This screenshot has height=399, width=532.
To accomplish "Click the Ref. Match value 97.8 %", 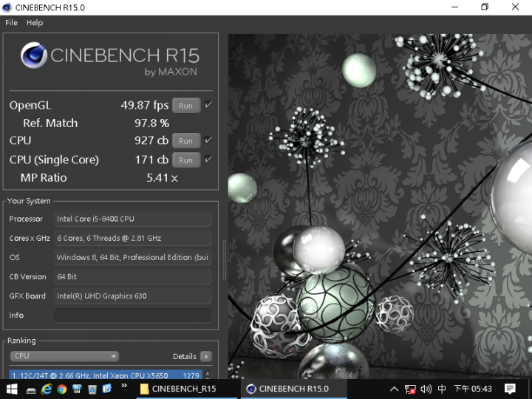I will pyautogui.click(x=151, y=123).
